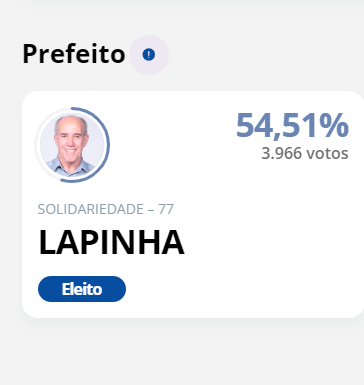The height and width of the screenshot is (385, 364).
Task: Click the circular vote progress ring
Action: pos(72,145)
